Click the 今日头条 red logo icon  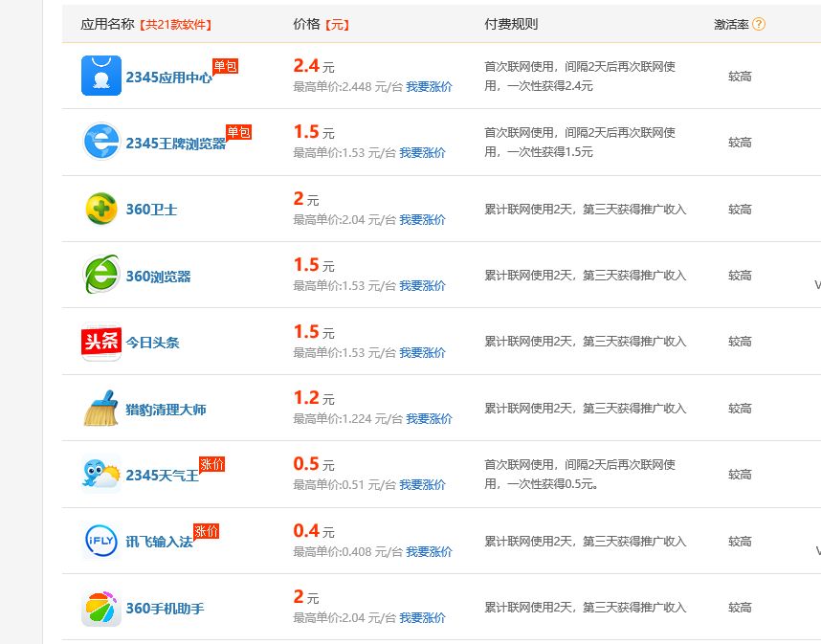[x=101, y=342]
